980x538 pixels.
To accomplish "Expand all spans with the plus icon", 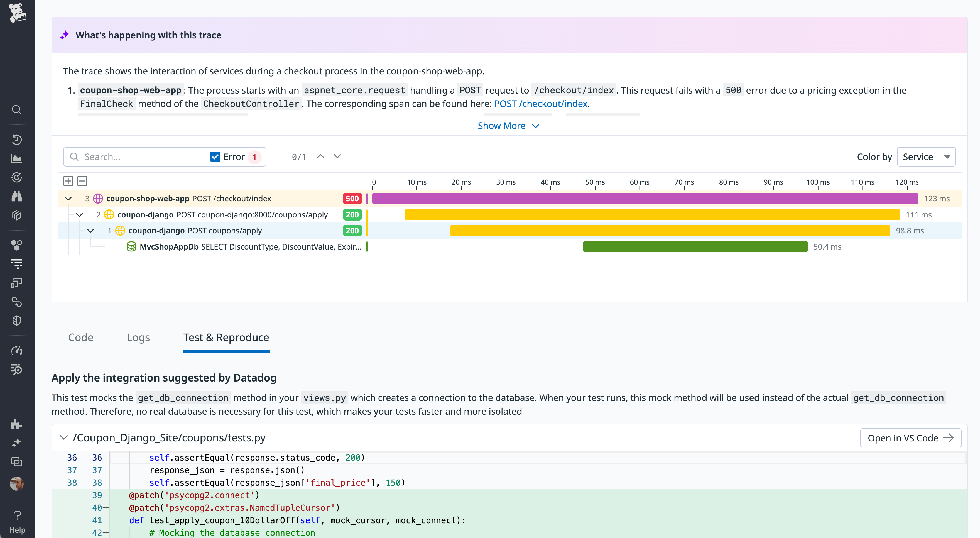I will click(68, 181).
